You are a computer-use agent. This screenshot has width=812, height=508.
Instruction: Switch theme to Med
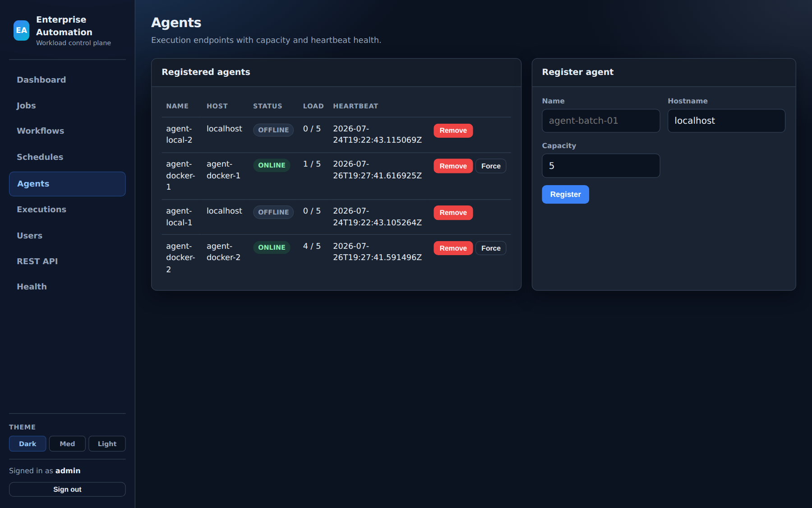(67, 444)
